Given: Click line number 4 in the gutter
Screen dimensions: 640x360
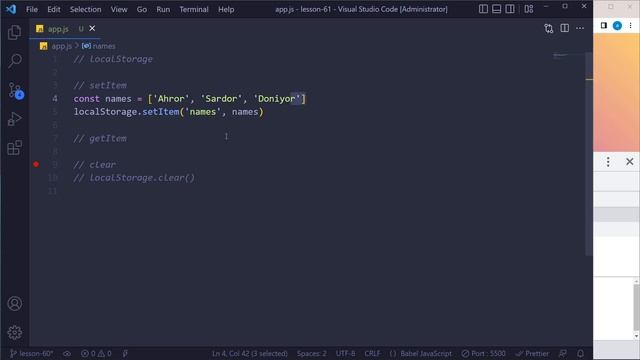Looking at the screenshot, I should point(55,99).
